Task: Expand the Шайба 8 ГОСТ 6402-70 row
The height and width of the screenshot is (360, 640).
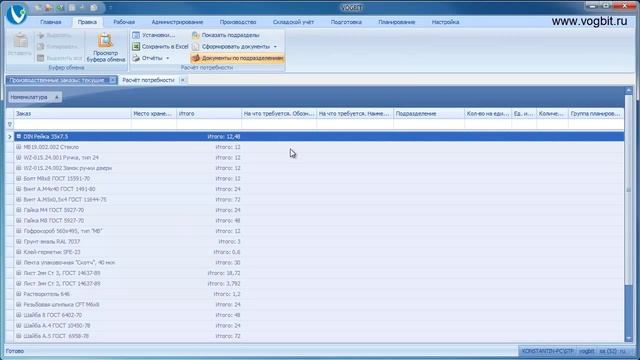Action: tap(19, 315)
